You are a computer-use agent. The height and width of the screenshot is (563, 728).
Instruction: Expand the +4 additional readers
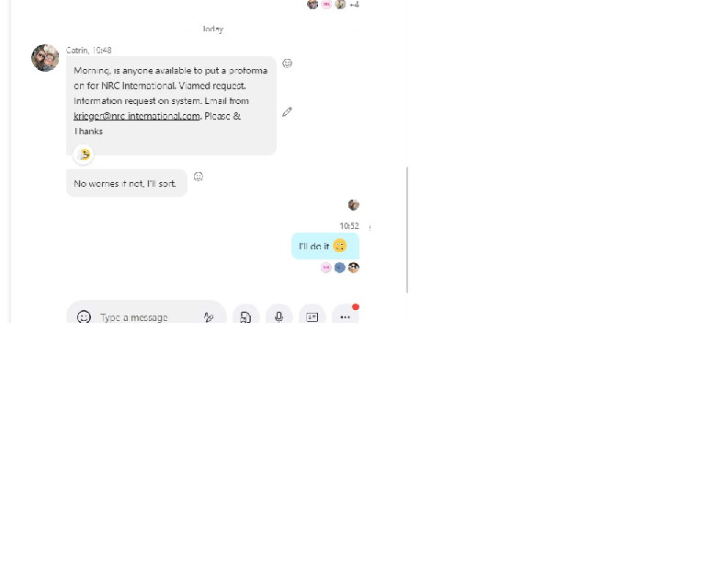click(354, 5)
